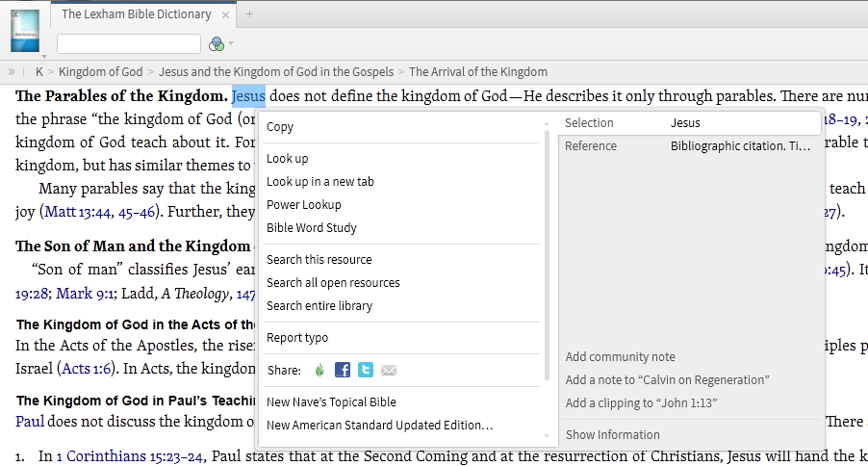This screenshot has width=868, height=466.
Task: Open New Nave's Topical Bible
Action: tap(332, 402)
